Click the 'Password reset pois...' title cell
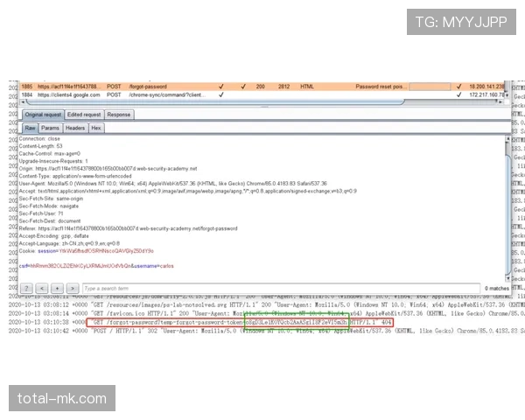 tap(381, 87)
